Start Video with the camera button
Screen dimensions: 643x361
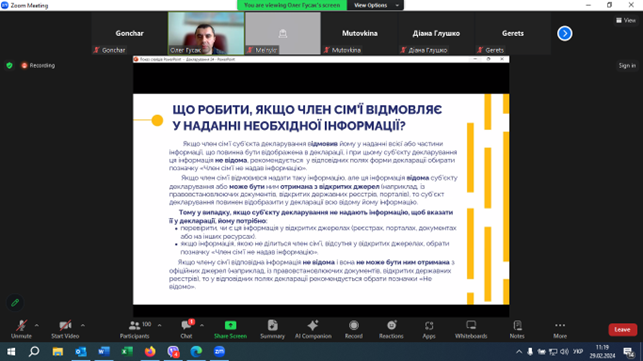(65, 329)
